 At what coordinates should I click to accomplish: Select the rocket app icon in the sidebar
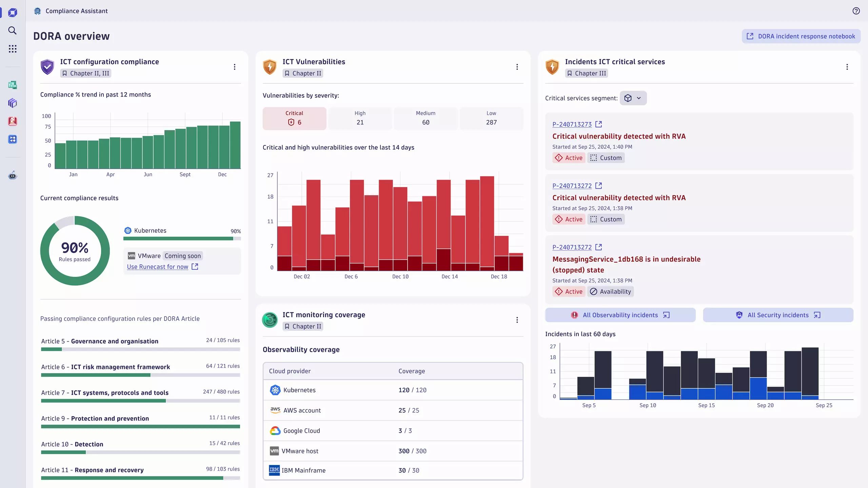click(x=13, y=121)
